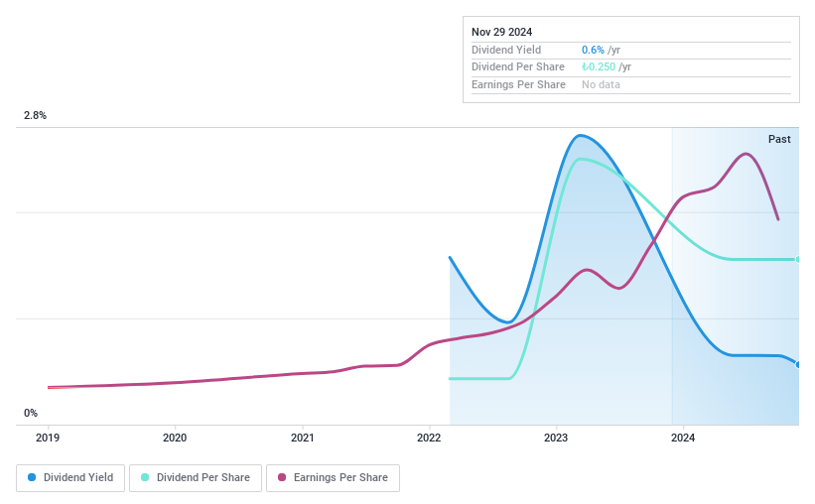Click the blue Dividend Yield endpoint marker

coord(798,364)
